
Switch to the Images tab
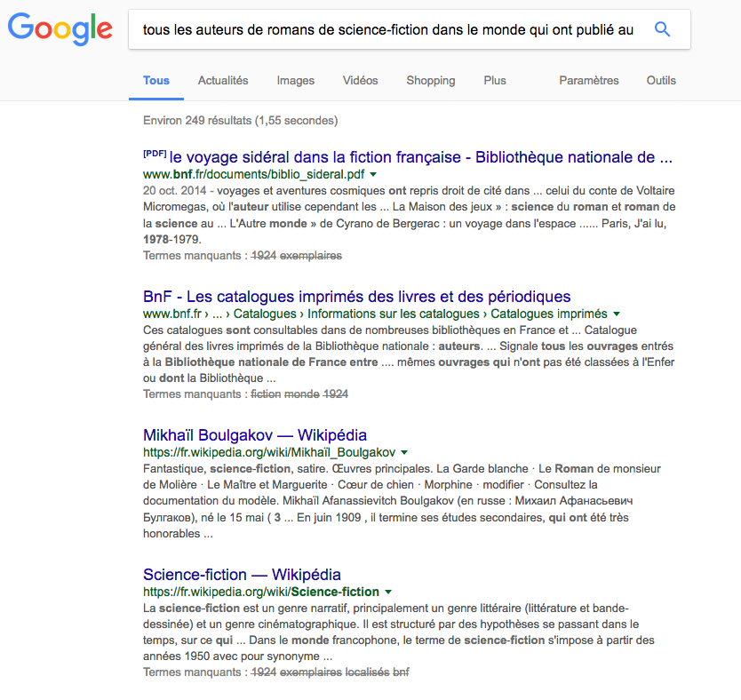tap(295, 80)
